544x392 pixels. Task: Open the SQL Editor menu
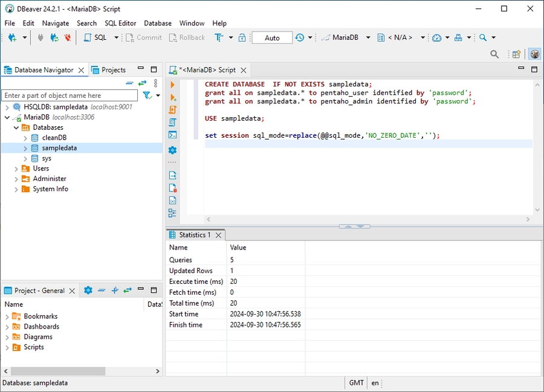point(120,23)
